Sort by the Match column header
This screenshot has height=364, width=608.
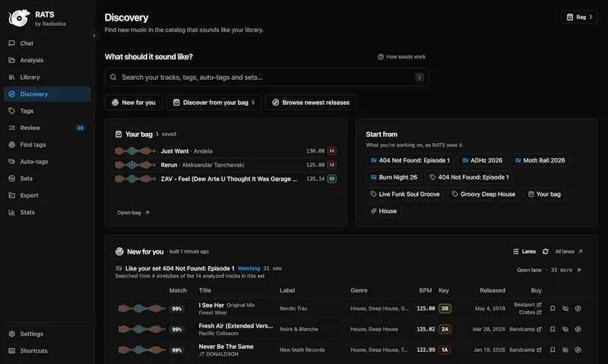click(178, 290)
